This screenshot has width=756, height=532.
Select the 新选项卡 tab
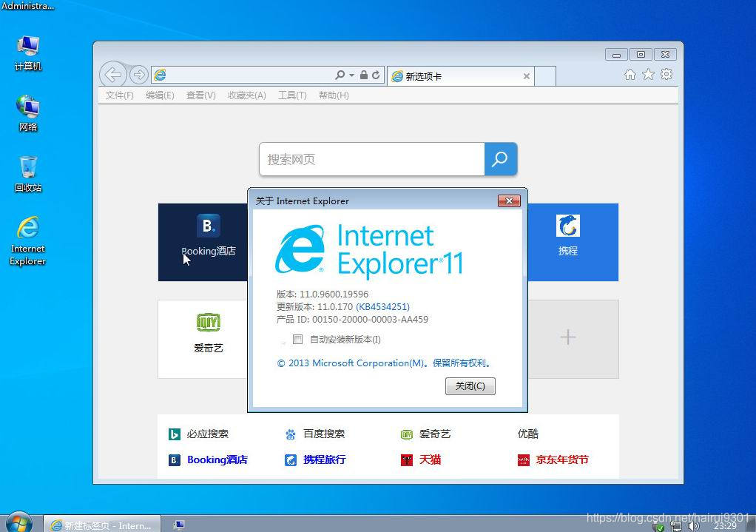point(460,76)
